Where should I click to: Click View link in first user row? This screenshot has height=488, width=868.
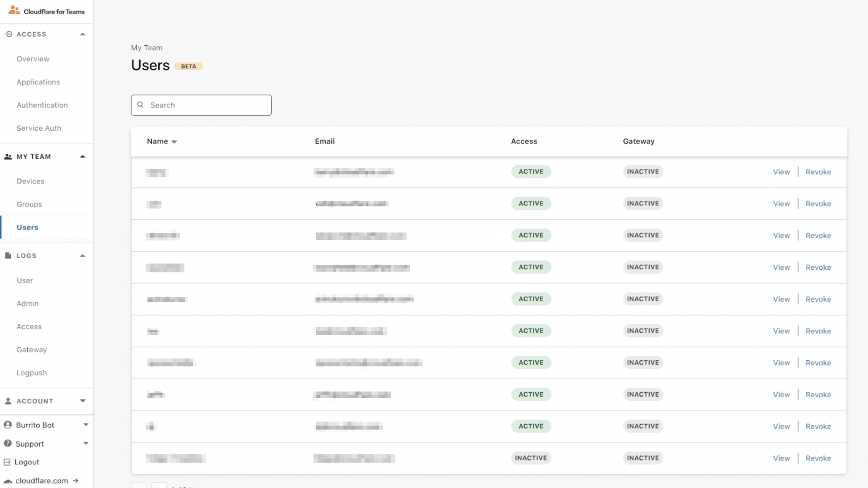(x=781, y=172)
